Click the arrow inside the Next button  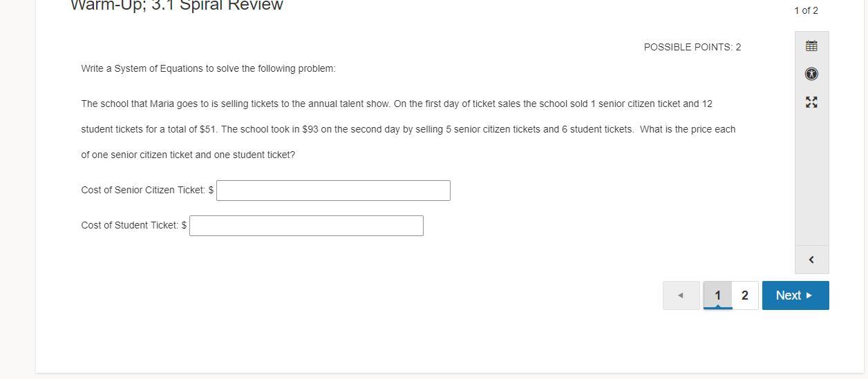point(809,295)
